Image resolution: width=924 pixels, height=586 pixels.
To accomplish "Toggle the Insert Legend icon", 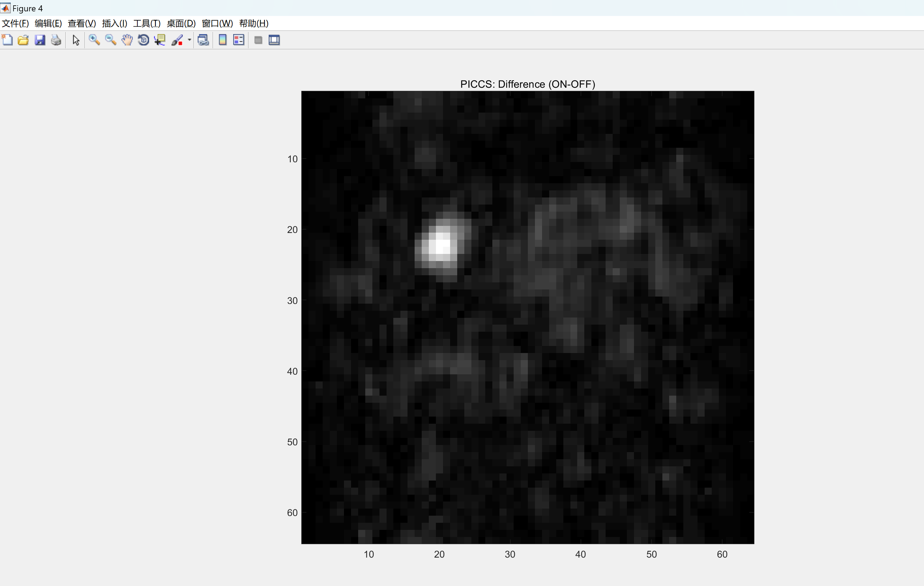I will coord(239,40).
